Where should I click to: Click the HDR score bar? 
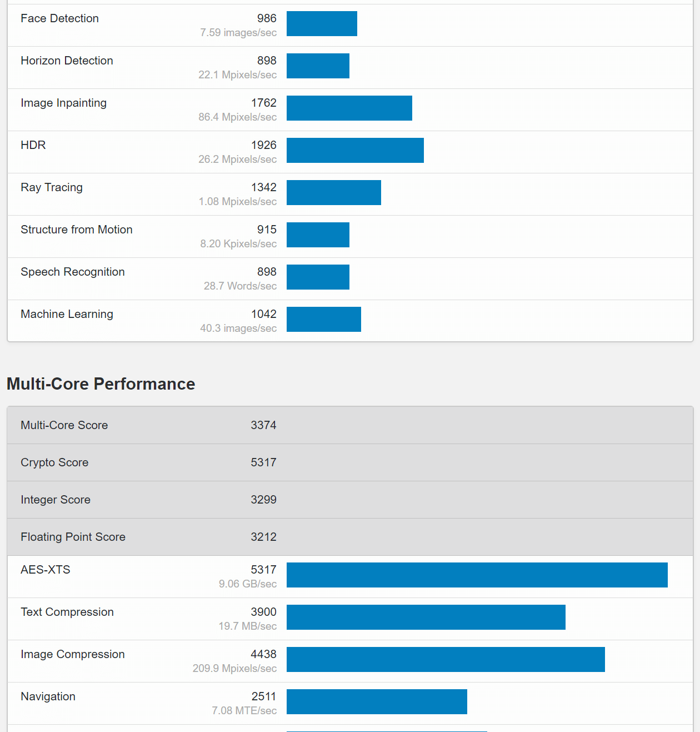tap(355, 151)
